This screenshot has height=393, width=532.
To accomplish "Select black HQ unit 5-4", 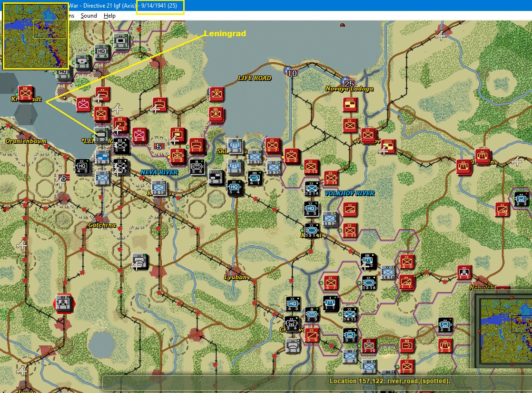I will tap(235, 188).
